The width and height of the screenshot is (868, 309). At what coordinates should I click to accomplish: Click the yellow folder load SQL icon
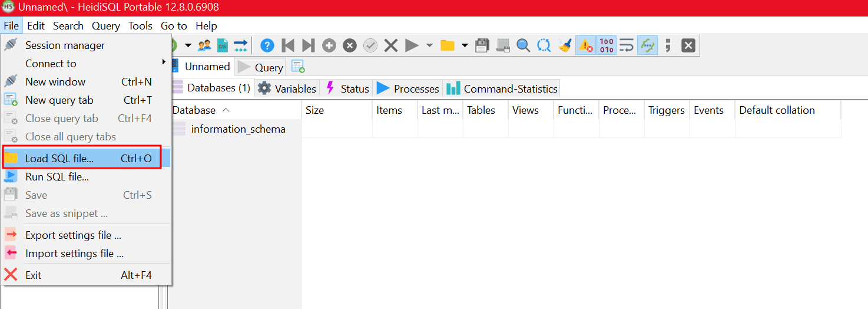[448, 45]
